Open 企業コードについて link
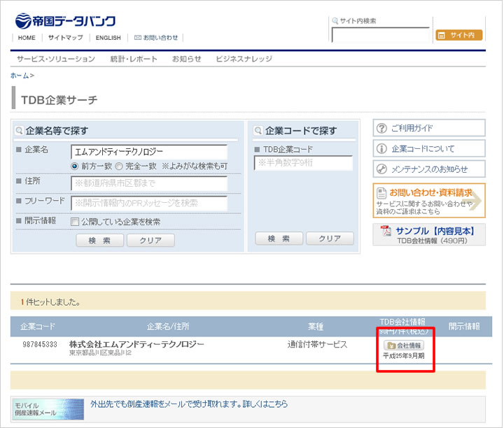The image size is (504, 428). point(429,149)
